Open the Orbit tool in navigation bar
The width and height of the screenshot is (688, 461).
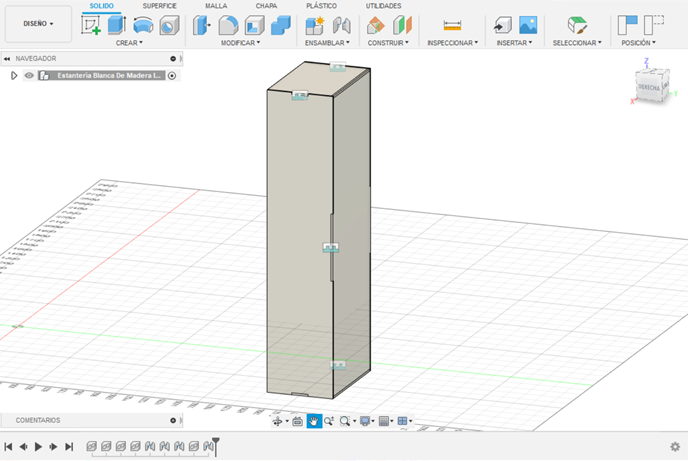277,422
